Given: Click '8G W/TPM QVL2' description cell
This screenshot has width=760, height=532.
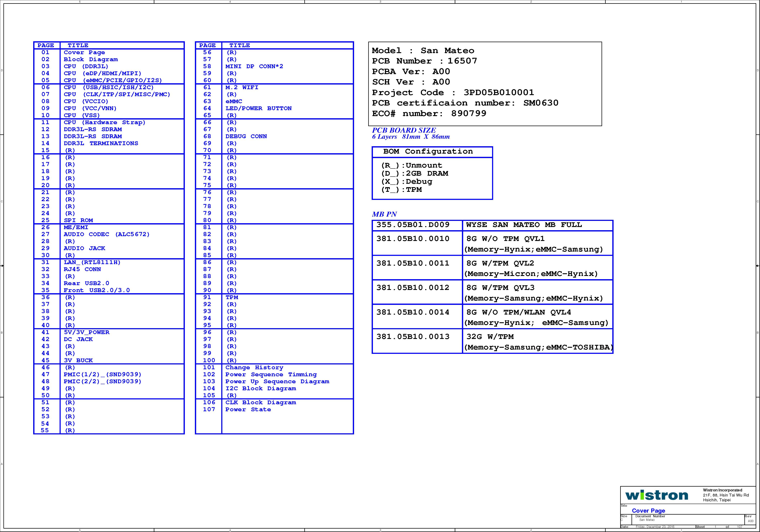Looking at the screenshot, I should click(537, 268).
